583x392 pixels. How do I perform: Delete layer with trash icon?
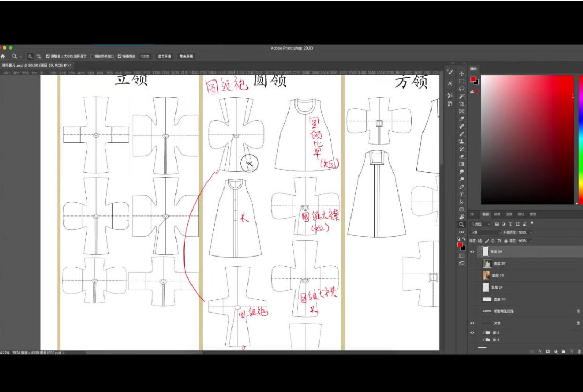tap(579, 351)
